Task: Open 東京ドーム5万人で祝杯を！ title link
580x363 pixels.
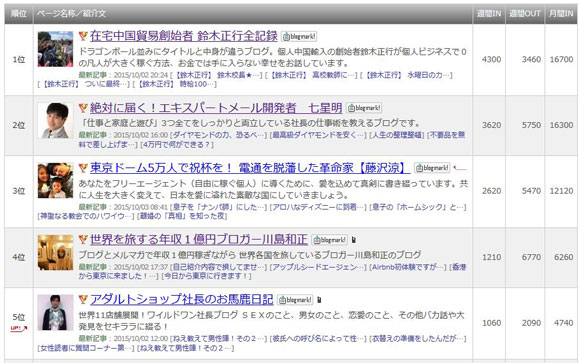Action: point(250,168)
